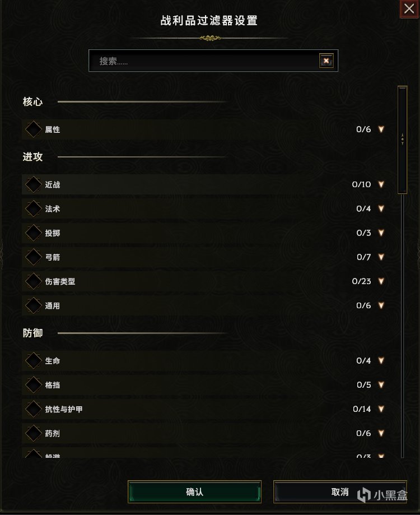The image size is (420, 515).
Task: Expand the 近战 list arrow
Action: [x=381, y=184]
